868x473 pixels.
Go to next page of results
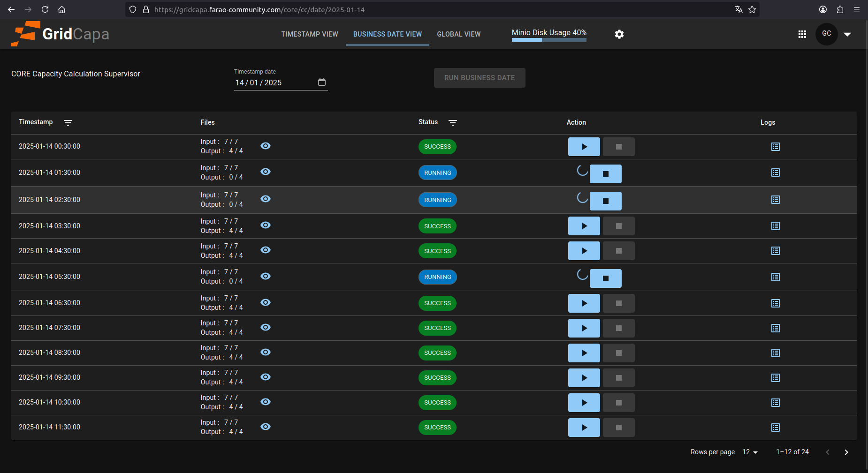pyautogui.click(x=846, y=452)
